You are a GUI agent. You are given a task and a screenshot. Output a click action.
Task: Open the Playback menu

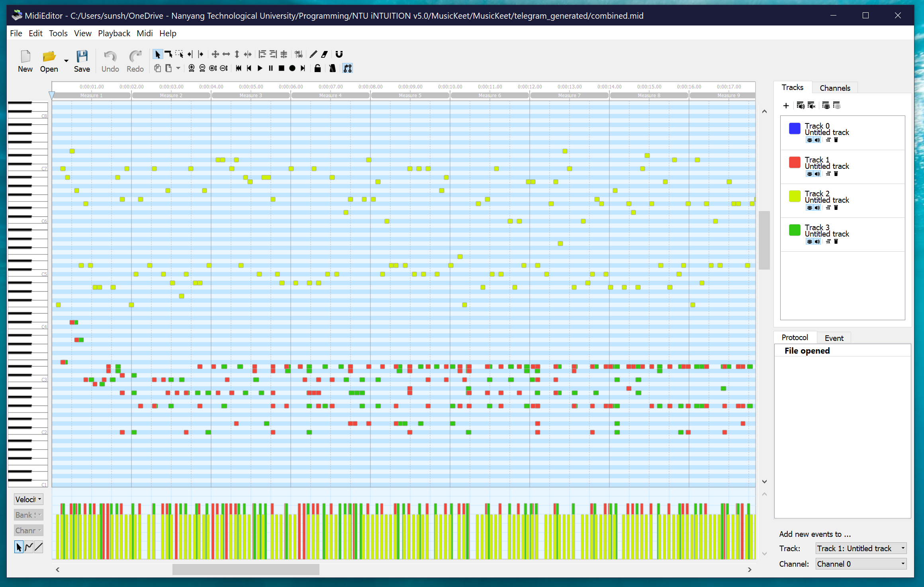114,33
